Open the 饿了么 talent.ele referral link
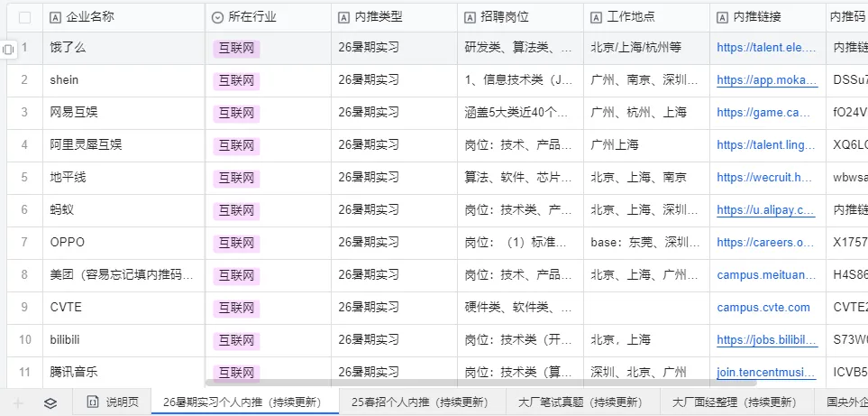 coord(767,48)
